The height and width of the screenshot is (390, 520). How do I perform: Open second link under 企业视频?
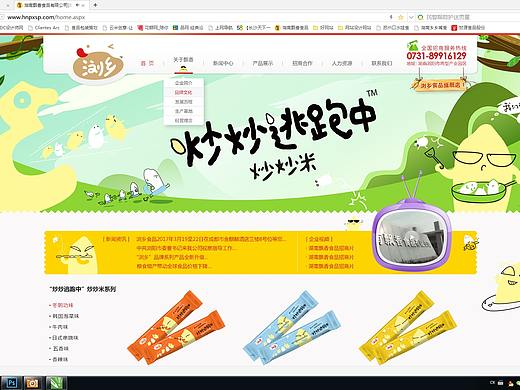330,257
